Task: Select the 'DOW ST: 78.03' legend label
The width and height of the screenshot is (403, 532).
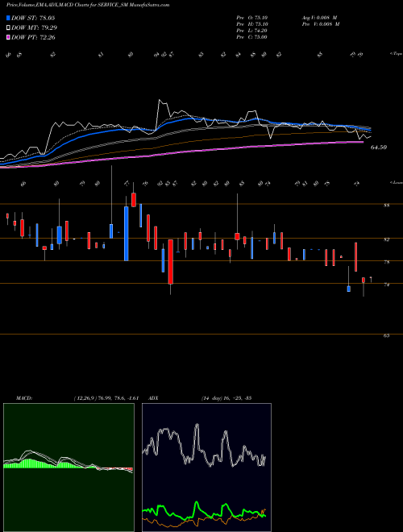Action: coord(33,18)
